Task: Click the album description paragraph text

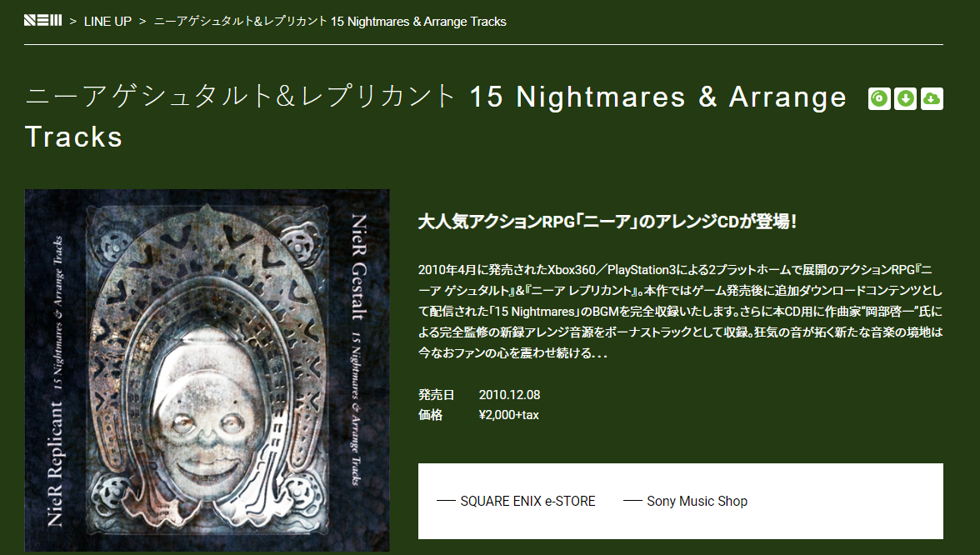Action: point(680,312)
